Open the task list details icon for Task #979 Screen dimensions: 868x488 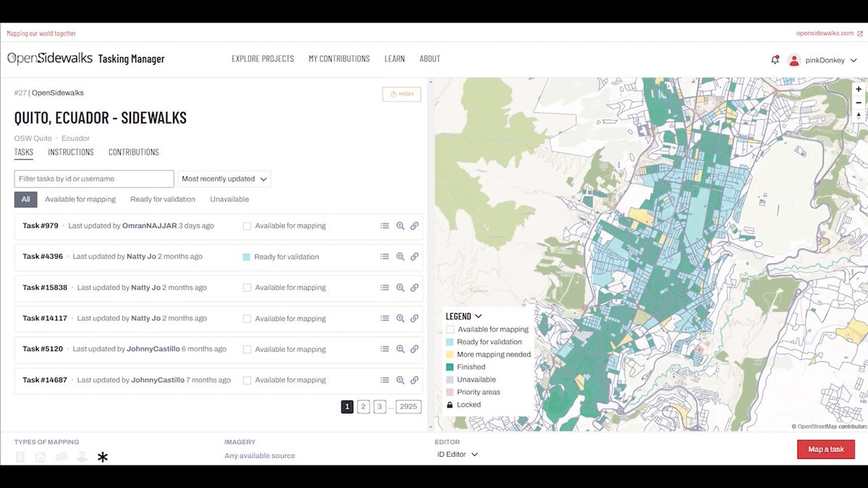[x=385, y=226]
